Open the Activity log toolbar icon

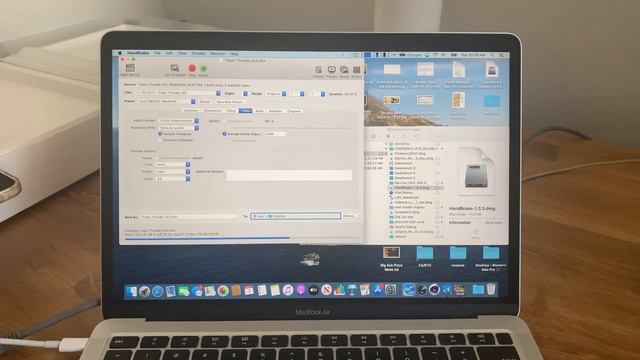[x=356, y=70]
